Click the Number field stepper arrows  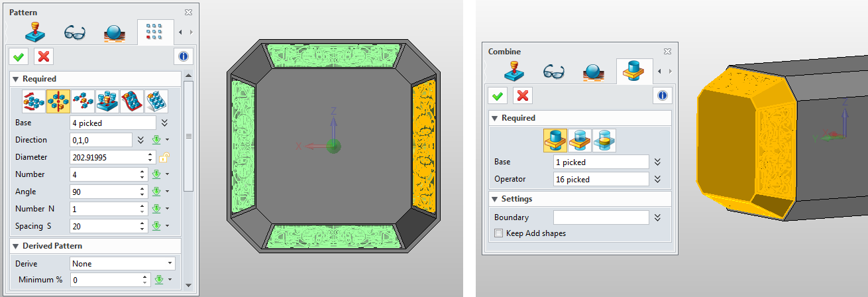pos(142,174)
